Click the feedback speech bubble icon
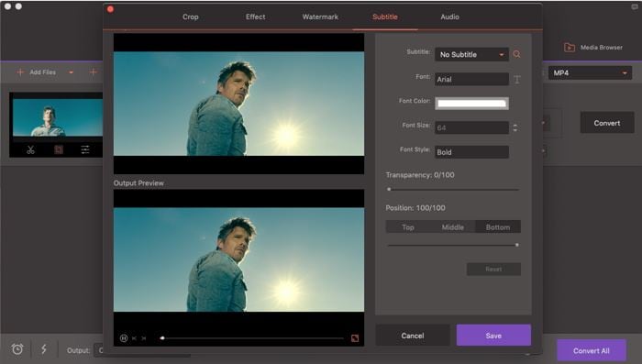The width and height of the screenshot is (642, 364). pos(635,7)
